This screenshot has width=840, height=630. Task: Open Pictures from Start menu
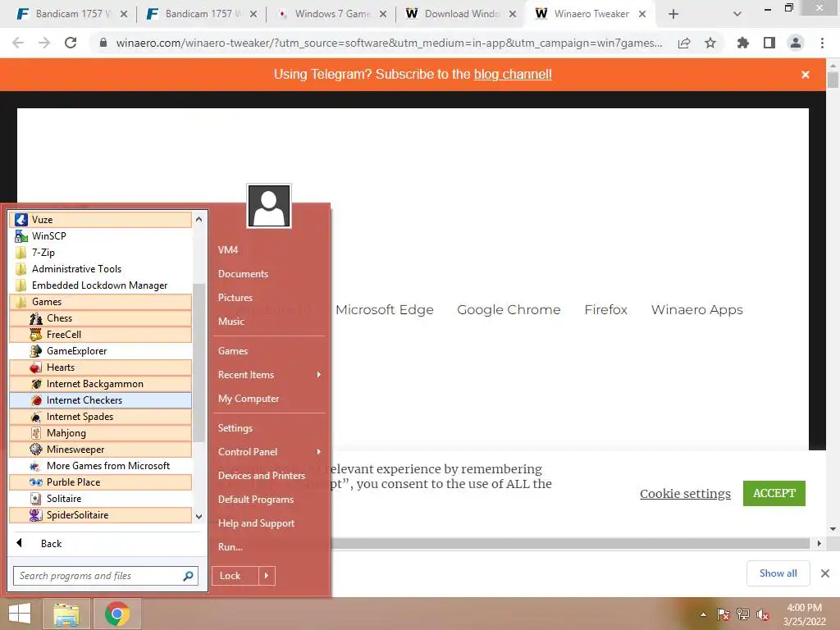pyautogui.click(x=235, y=298)
